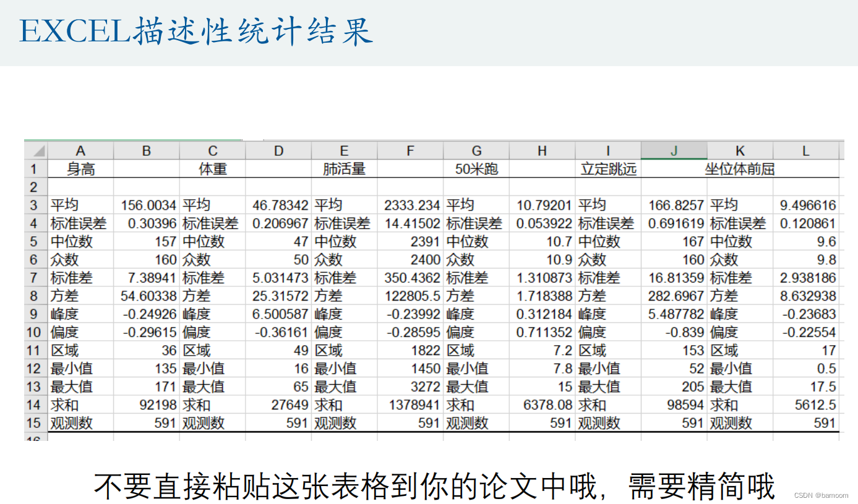Click the 肺活量 cell in row 1
The width and height of the screenshot is (858, 504).
coord(345,169)
